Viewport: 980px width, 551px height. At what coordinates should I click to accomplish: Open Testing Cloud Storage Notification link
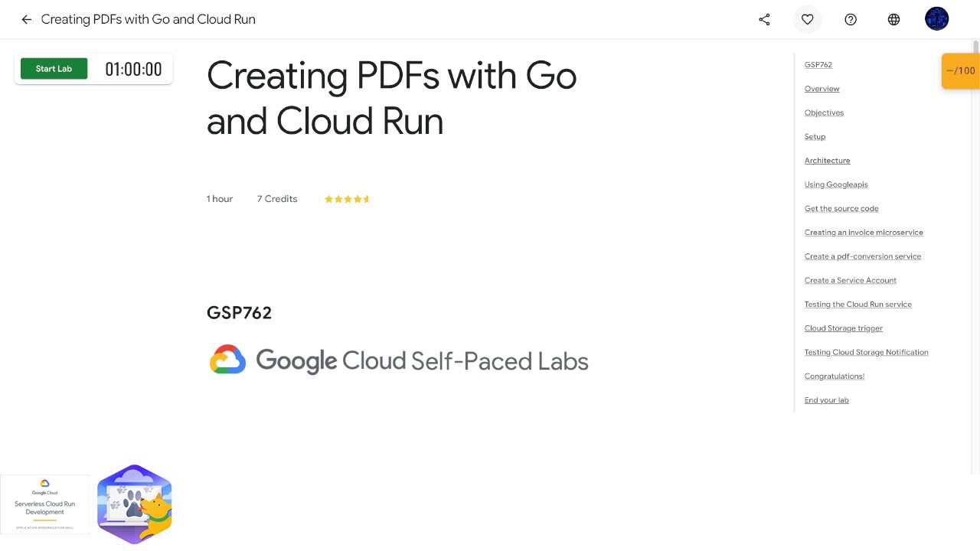[866, 352]
